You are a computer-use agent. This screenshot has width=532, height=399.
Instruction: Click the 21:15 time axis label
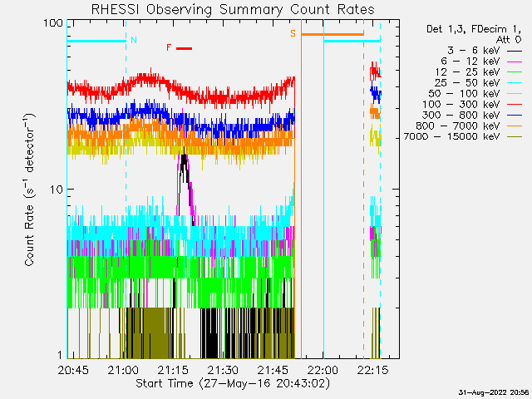(x=173, y=370)
